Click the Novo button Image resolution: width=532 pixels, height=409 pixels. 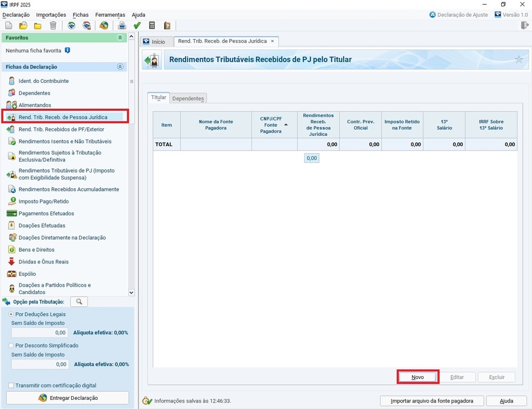(x=417, y=377)
